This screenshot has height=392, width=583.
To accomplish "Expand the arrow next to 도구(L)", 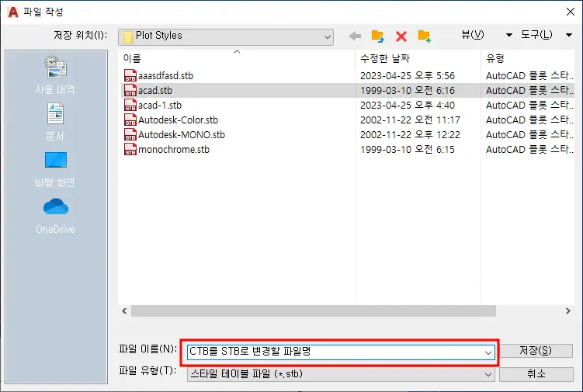I will [569, 35].
